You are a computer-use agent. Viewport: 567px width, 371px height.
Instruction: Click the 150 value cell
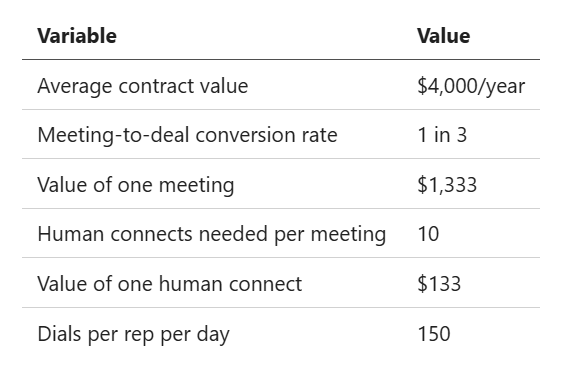pyautogui.click(x=434, y=334)
